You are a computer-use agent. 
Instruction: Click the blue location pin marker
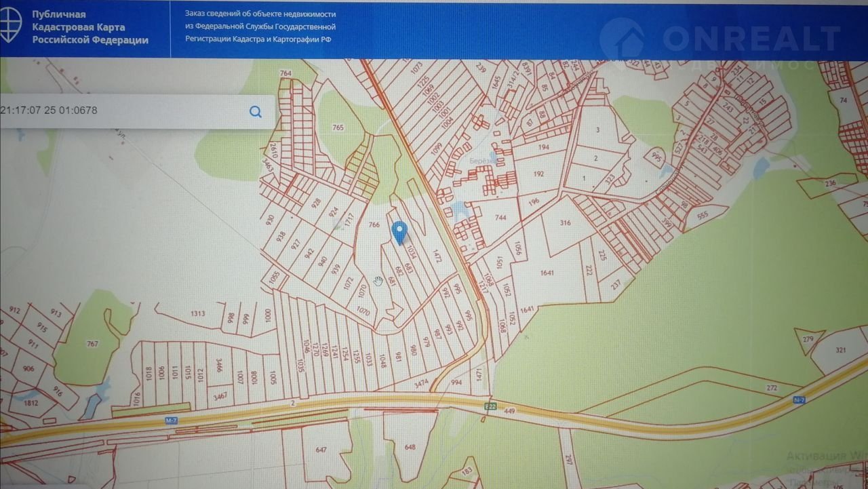400,232
